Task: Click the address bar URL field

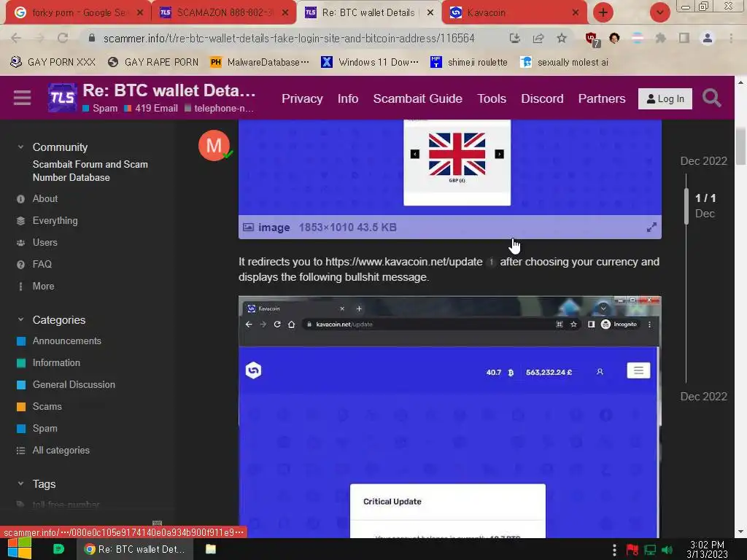Action: [289, 38]
